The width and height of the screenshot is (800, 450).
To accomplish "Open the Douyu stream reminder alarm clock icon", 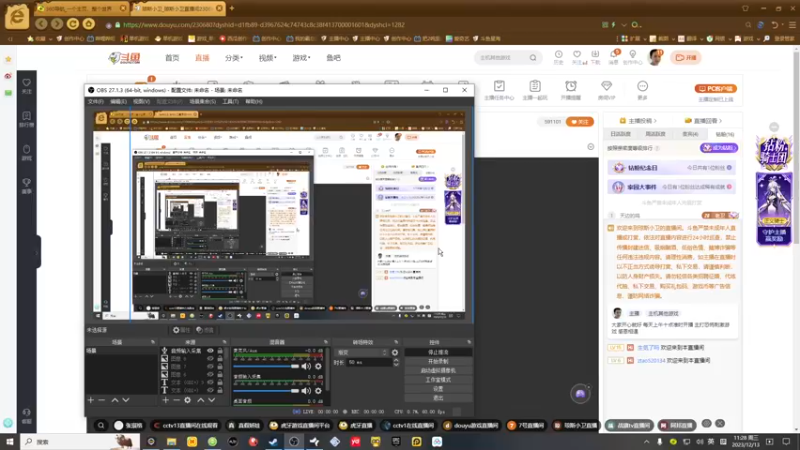I will point(571,89).
